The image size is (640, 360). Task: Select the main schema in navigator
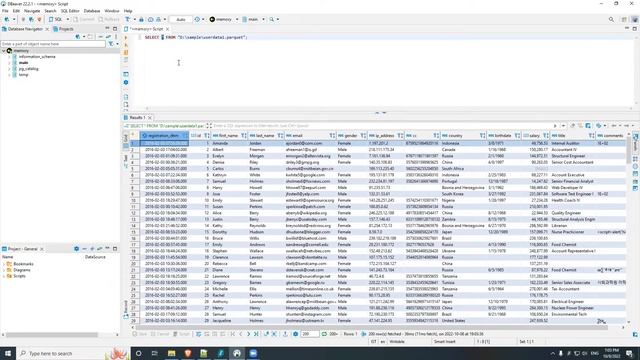(x=23, y=63)
